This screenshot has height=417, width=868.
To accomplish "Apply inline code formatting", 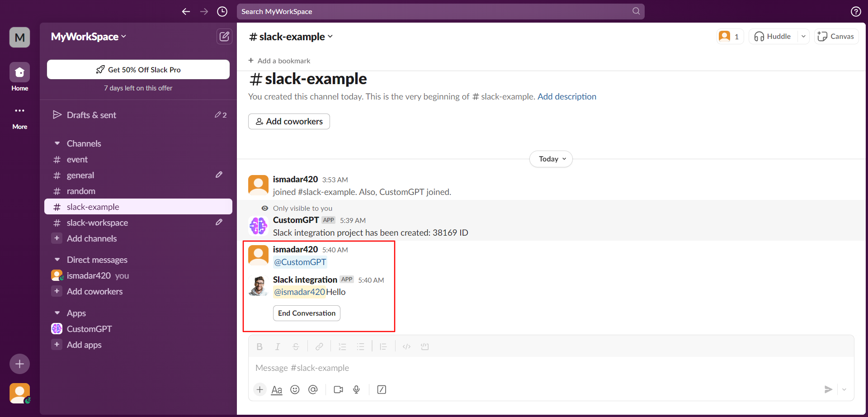I will [406, 346].
